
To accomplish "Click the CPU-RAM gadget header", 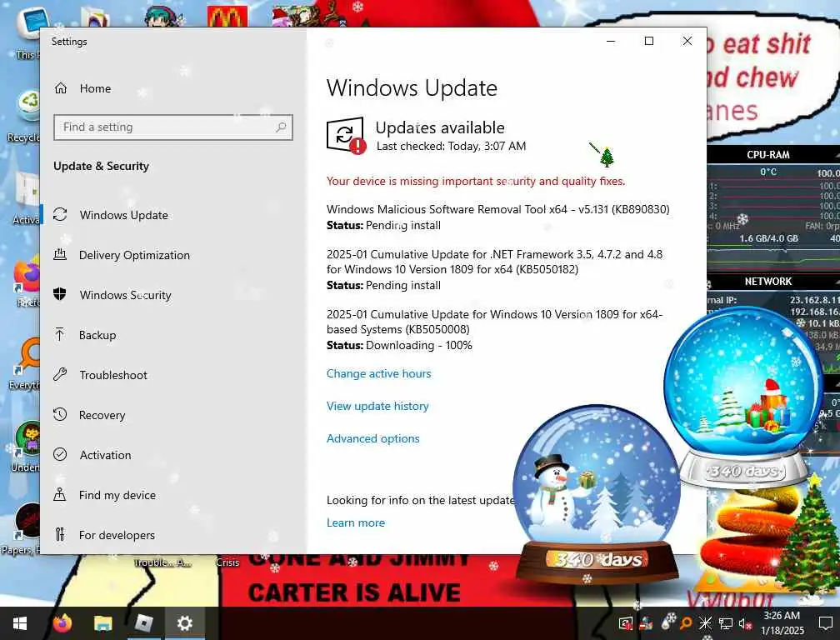I will [x=768, y=155].
